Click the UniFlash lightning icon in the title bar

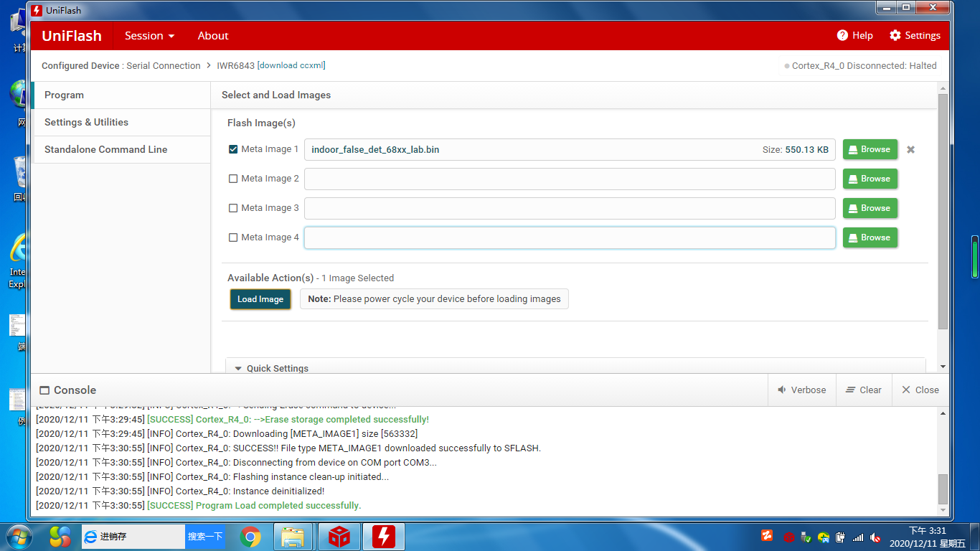point(37,10)
